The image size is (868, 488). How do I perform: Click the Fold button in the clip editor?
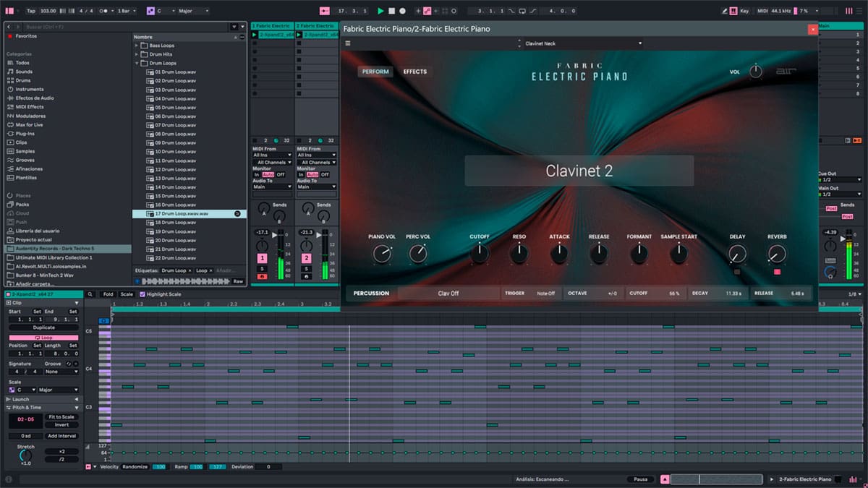[x=108, y=294]
